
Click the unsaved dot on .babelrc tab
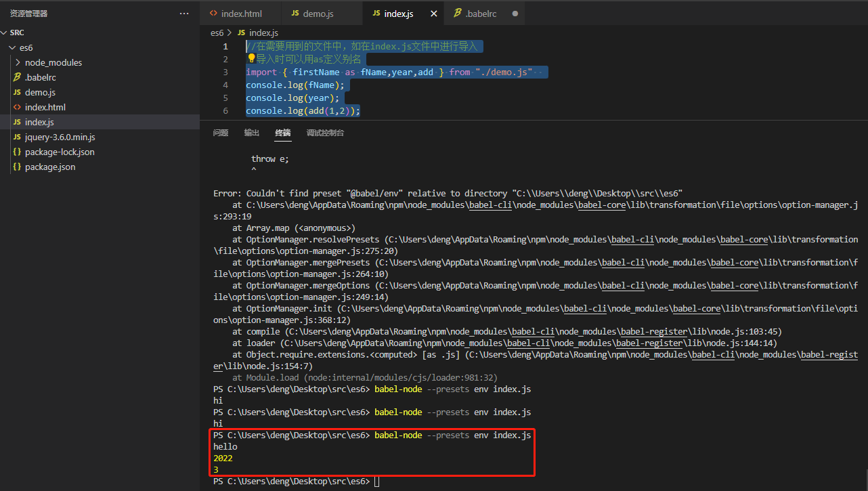[x=515, y=14]
